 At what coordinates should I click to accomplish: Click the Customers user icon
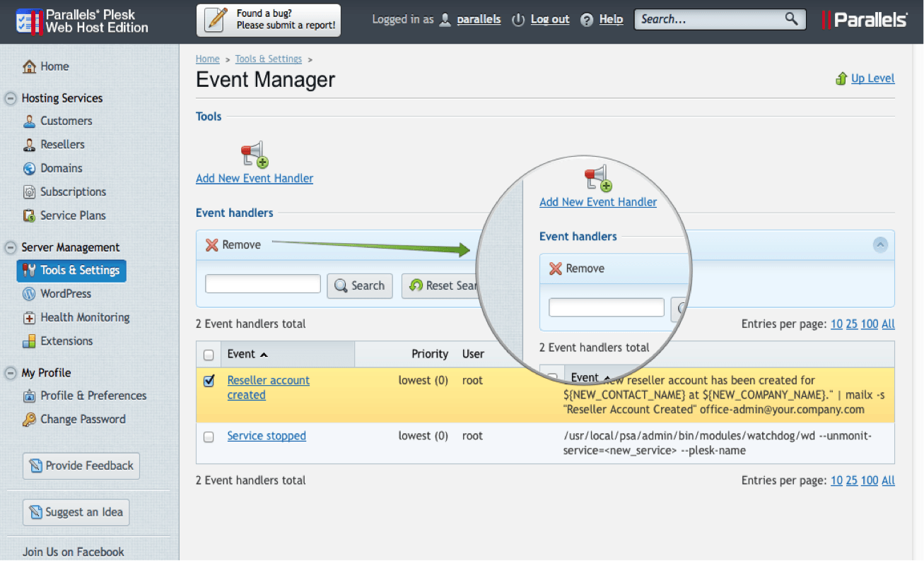click(29, 121)
